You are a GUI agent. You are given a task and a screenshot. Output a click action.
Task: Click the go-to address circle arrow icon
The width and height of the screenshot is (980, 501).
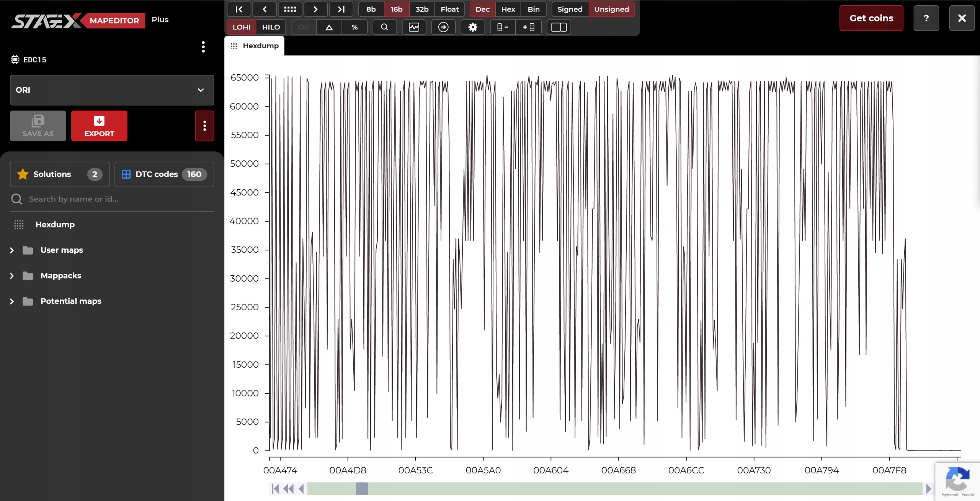point(443,27)
